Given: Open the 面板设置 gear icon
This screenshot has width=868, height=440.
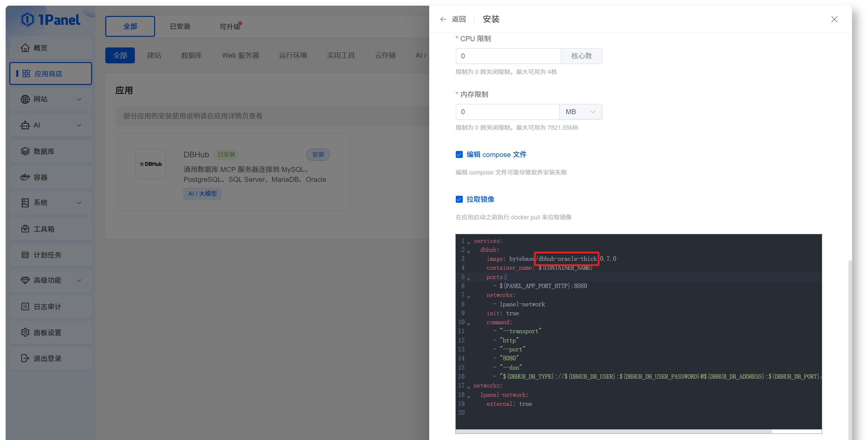Looking at the screenshot, I should (x=25, y=332).
